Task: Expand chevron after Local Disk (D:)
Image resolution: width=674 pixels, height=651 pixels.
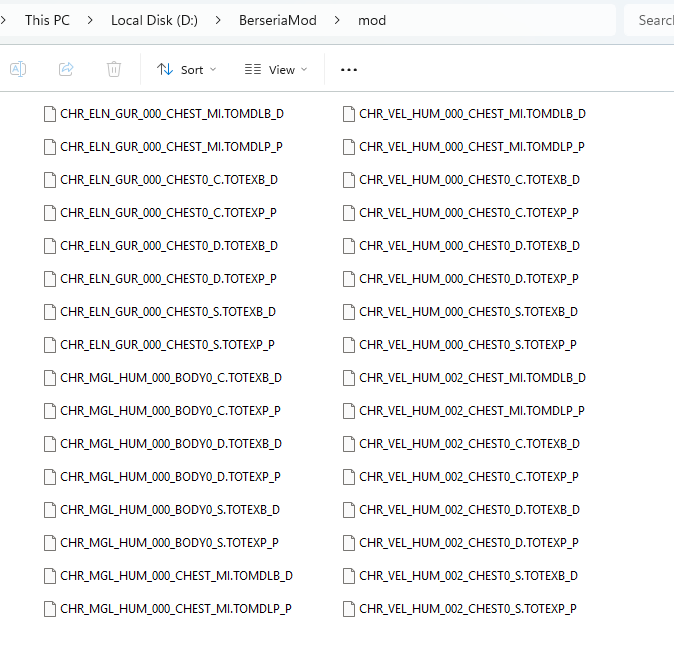Action: coord(218,20)
